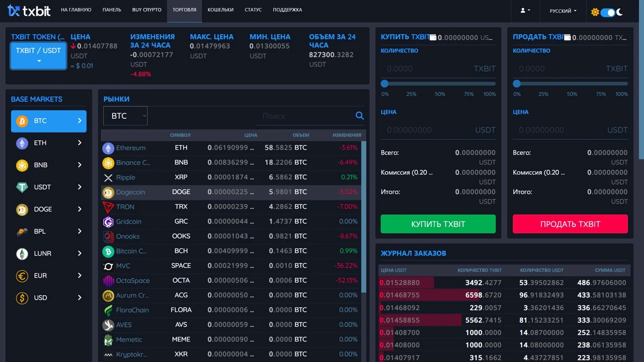Viewport: 644px width, 362px height.
Task: Click the sell quantity percentage slider handle
Action: (517, 83)
